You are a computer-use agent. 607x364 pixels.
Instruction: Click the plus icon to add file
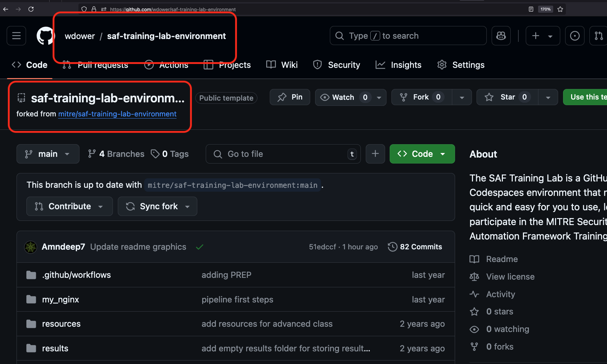(375, 154)
